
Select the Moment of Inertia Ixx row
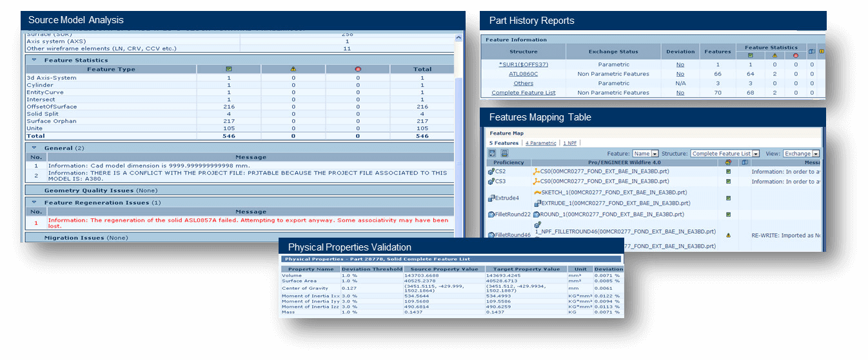tap(451, 296)
